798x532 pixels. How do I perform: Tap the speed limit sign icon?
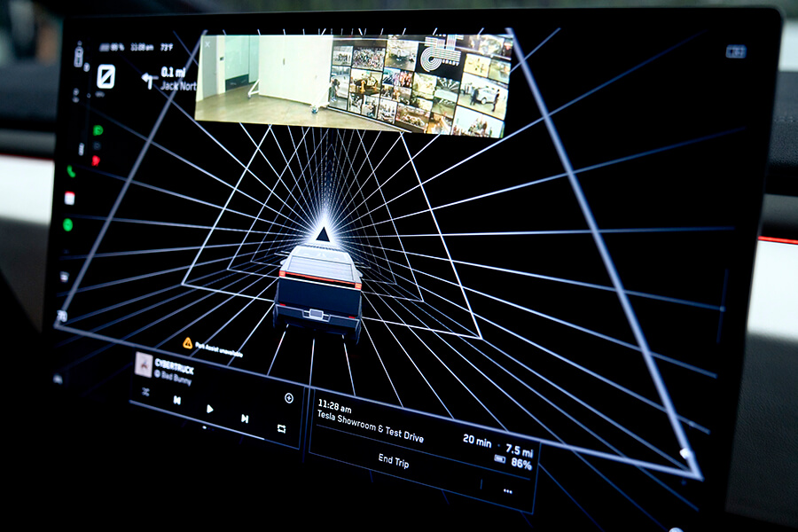tap(106, 76)
